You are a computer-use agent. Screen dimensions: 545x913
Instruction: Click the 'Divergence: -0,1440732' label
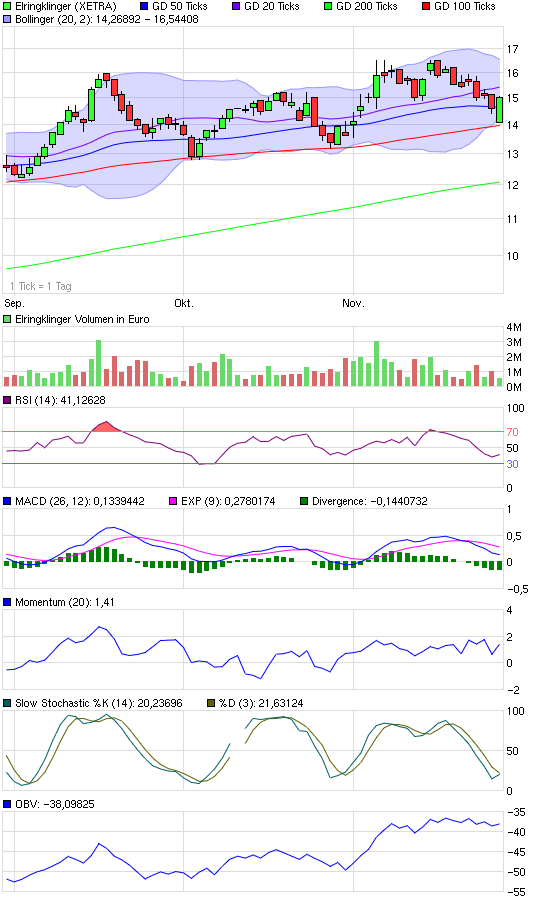370,501
